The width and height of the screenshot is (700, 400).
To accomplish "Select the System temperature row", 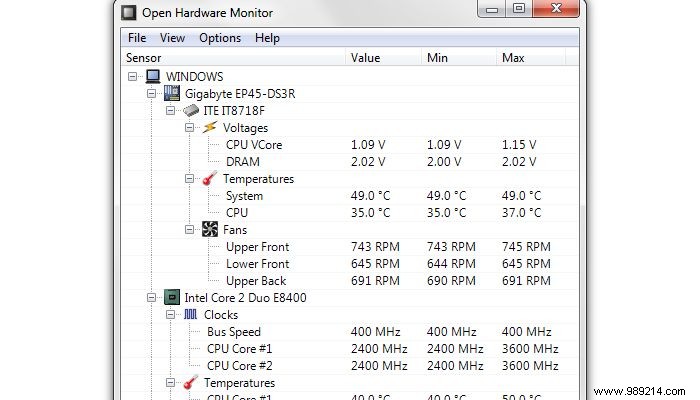I will click(350, 196).
